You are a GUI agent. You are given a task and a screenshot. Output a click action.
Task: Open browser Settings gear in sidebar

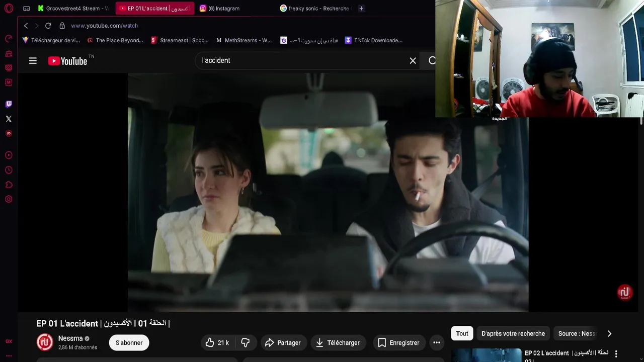9,199
